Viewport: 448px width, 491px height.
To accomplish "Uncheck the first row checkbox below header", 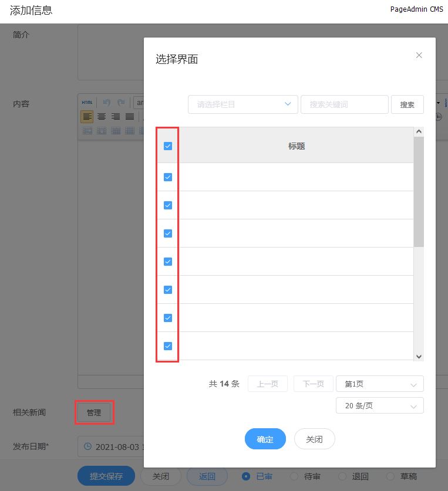I will (168, 177).
